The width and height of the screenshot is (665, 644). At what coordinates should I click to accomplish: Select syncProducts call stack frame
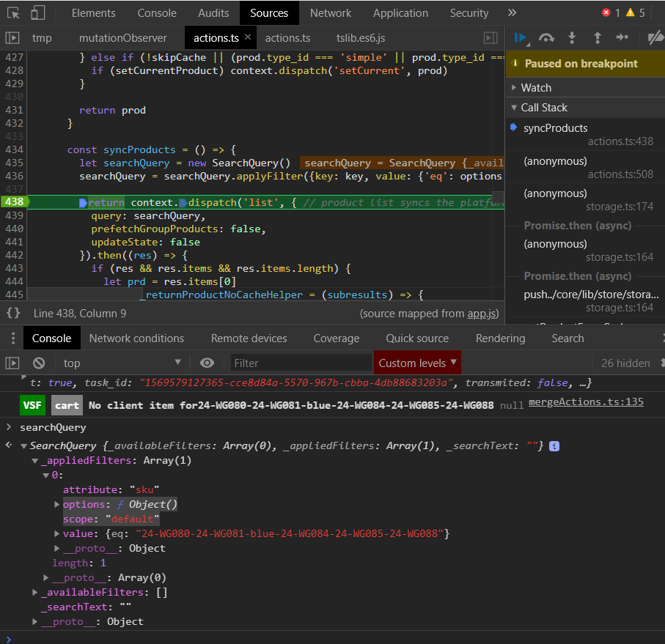coord(585,134)
